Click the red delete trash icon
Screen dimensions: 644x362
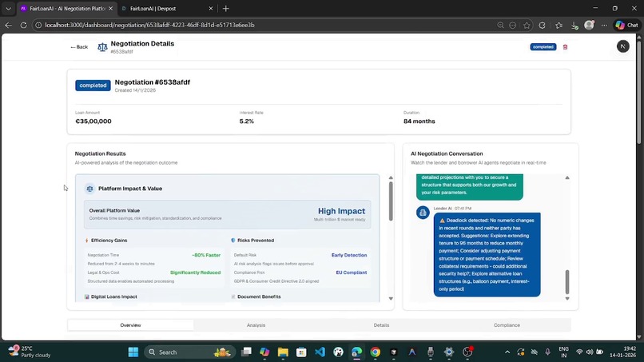coord(565,47)
